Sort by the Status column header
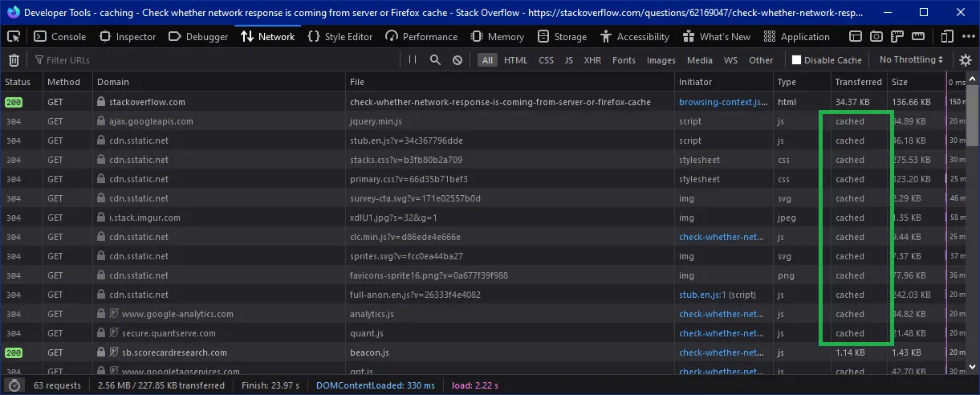Screen dimensions: 980x395 tap(21, 82)
